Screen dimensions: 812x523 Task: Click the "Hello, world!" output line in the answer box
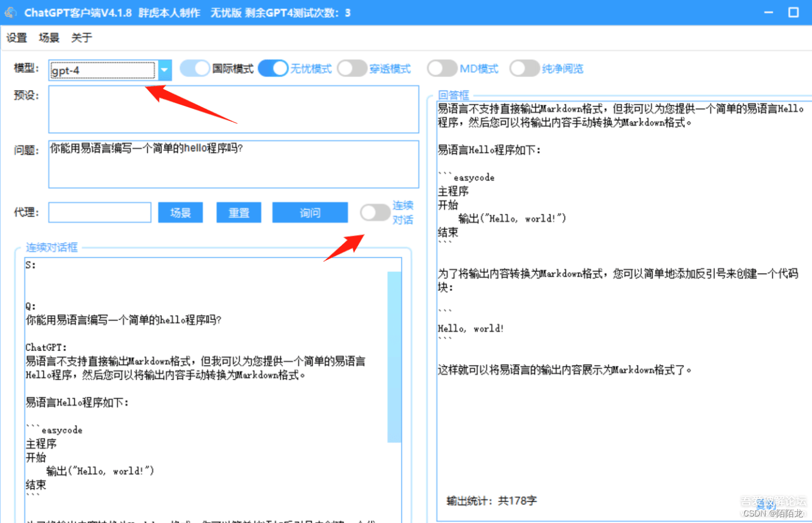click(471, 328)
